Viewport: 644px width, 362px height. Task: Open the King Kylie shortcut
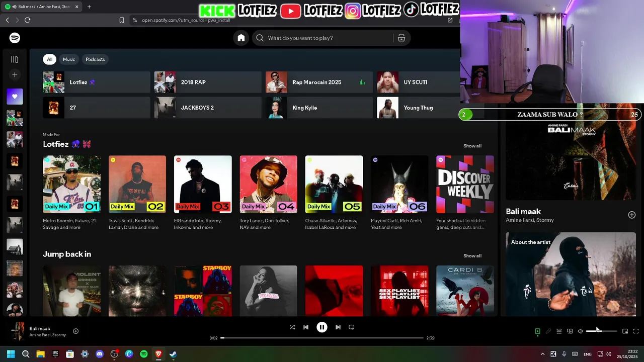click(x=319, y=108)
